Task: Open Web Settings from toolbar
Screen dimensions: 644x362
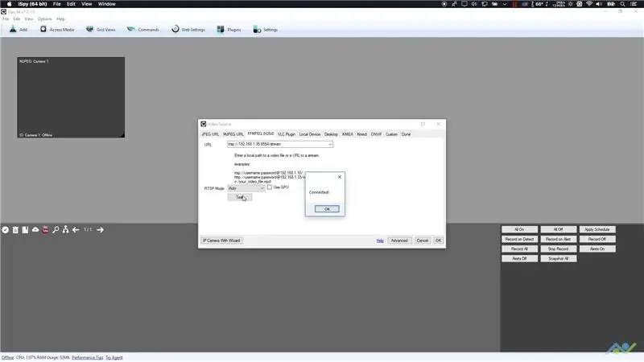Action: click(x=188, y=30)
